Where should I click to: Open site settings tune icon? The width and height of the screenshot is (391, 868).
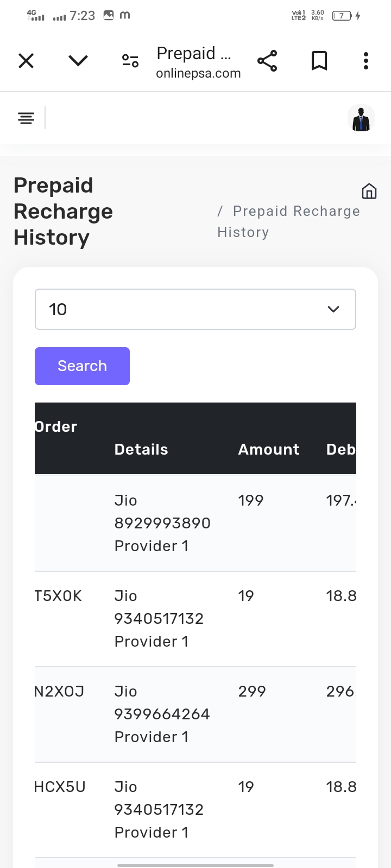[x=130, y=61]
